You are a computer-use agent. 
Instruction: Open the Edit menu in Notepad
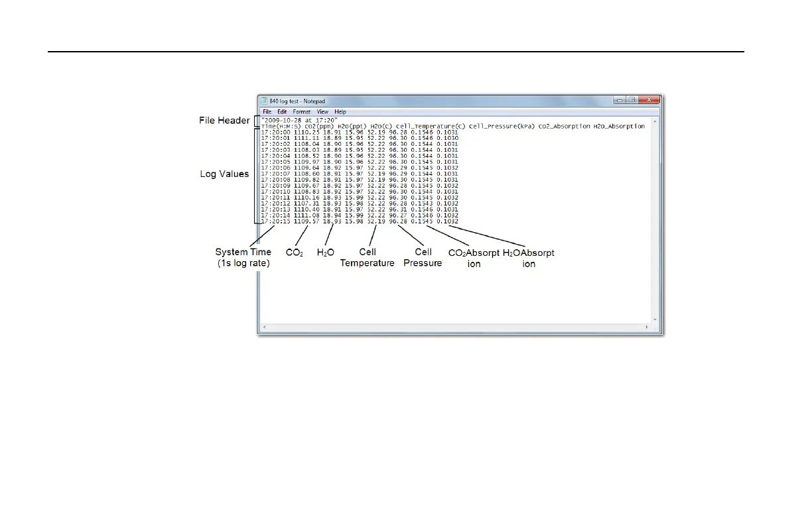point(282,112)
